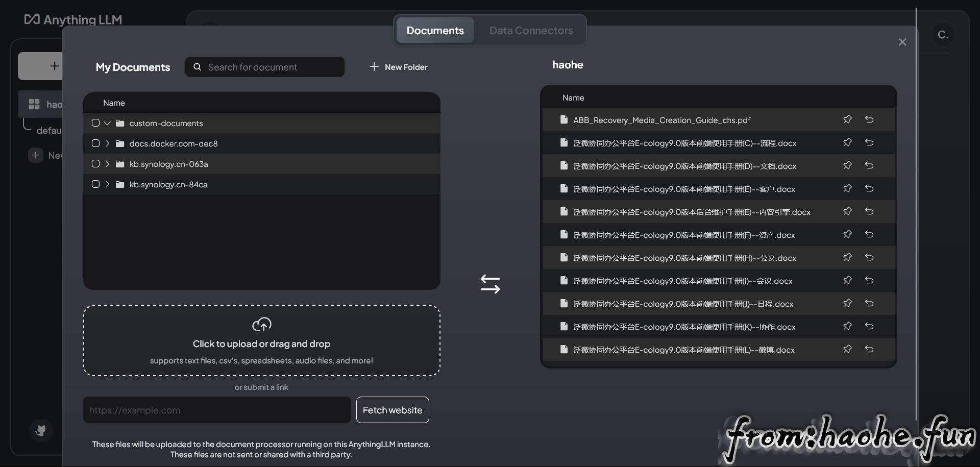The image size is (980, 467).
Task: Click the move-to-workspace arrows icon
Action: tap(490, 284)
